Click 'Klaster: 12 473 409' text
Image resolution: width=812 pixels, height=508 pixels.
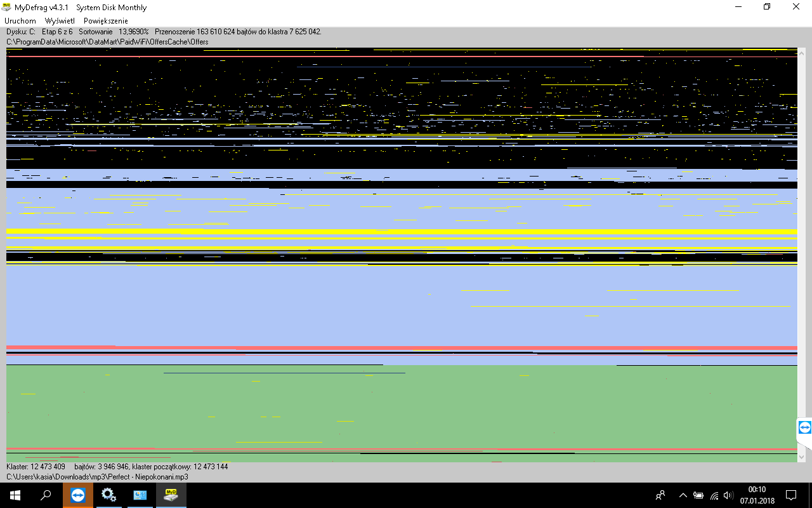tap(36, 467)
